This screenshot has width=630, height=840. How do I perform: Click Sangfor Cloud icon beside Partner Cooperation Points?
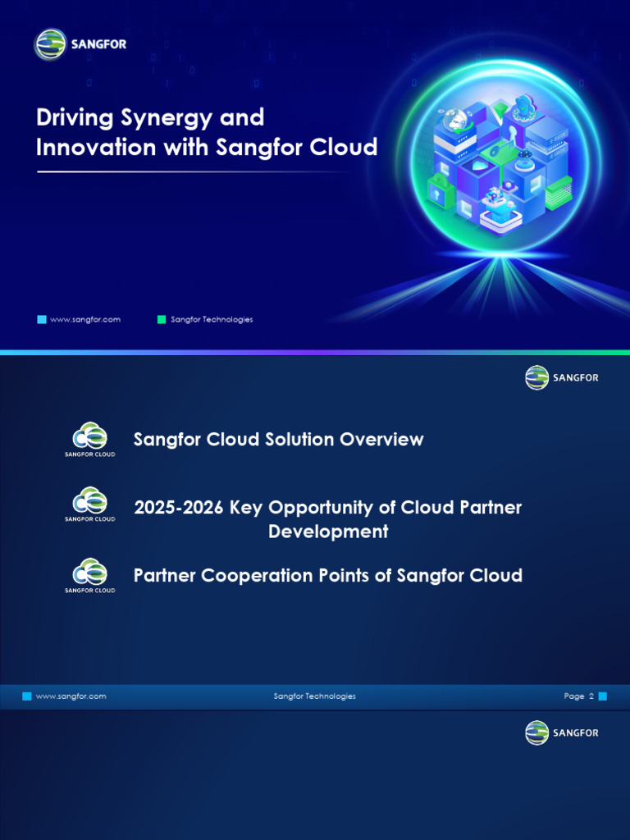pos(90,575)
